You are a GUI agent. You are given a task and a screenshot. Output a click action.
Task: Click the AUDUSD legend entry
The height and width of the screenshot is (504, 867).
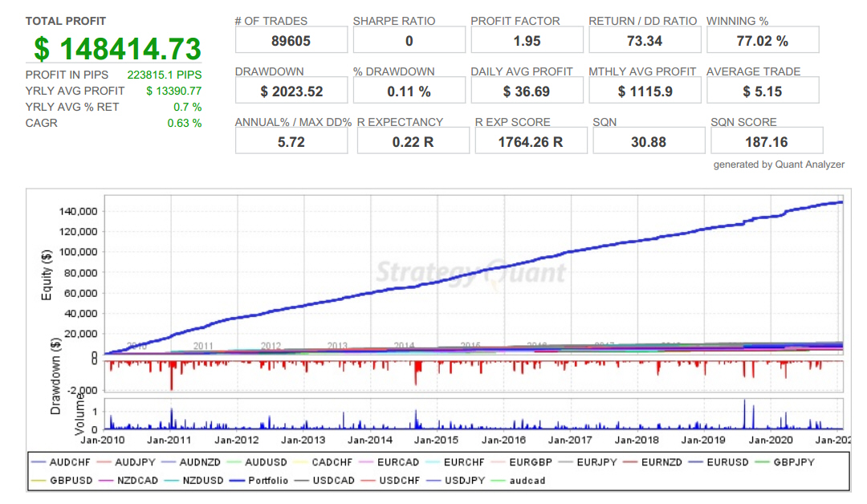pos(257,462)
